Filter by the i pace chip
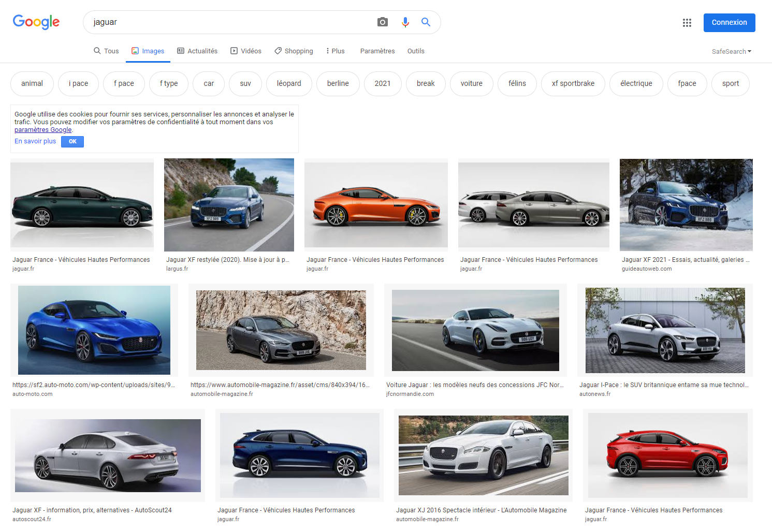Screen dimensions: 772x532 point(78,84)
